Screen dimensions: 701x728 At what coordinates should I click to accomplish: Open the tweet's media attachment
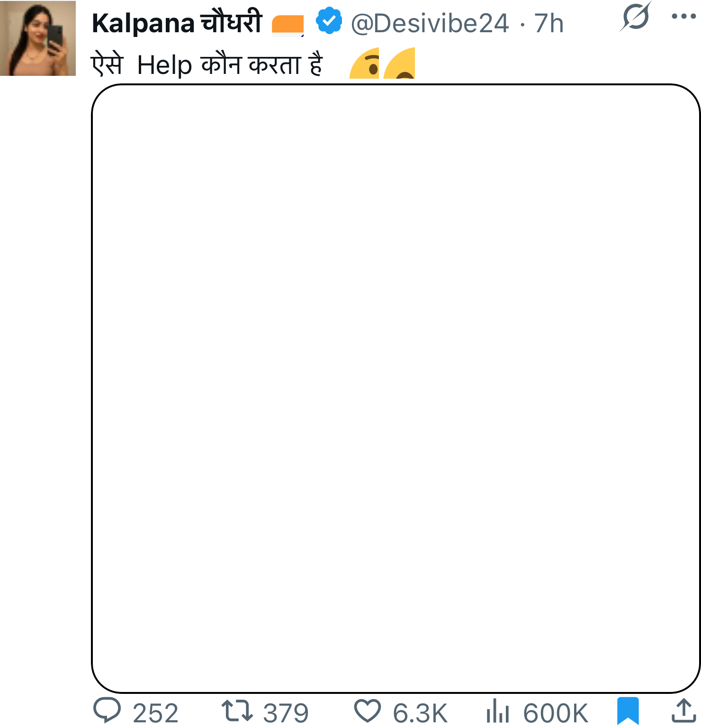395,388
